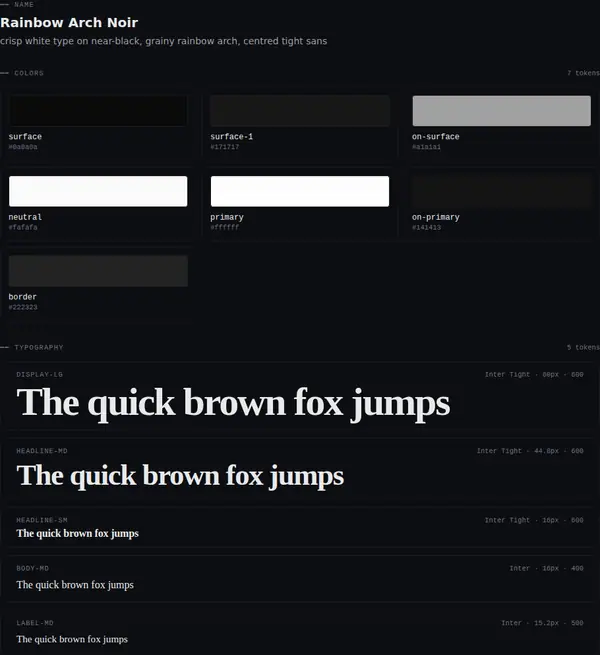Click the on-primary token name
The width and height of the screenshot is (600, 655).
[x=435, y=217]
